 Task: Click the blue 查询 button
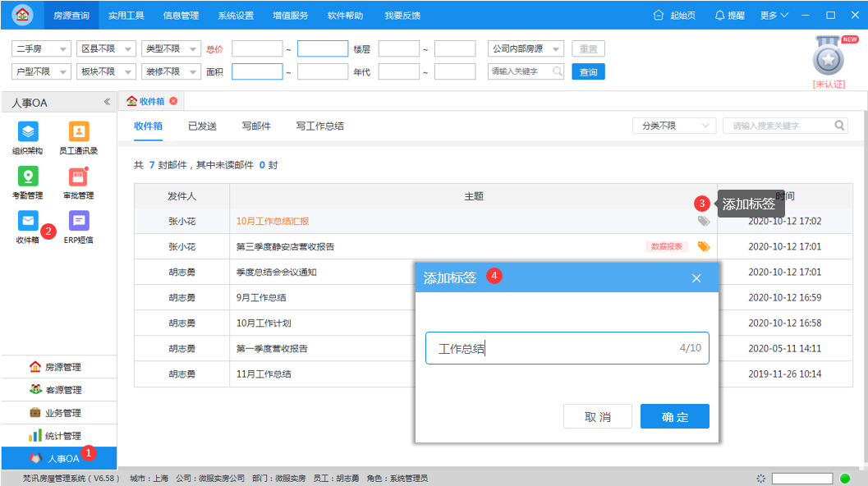589,72
